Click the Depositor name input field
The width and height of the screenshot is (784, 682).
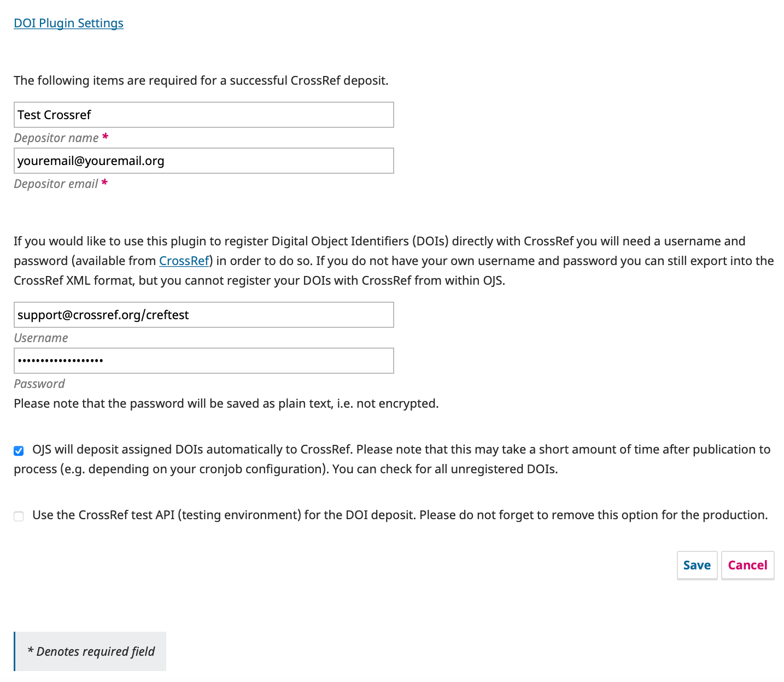(203, 115)
